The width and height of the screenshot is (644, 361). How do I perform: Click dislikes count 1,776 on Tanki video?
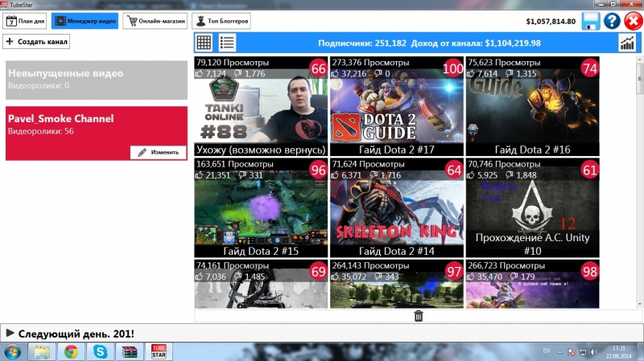point(255,74)
